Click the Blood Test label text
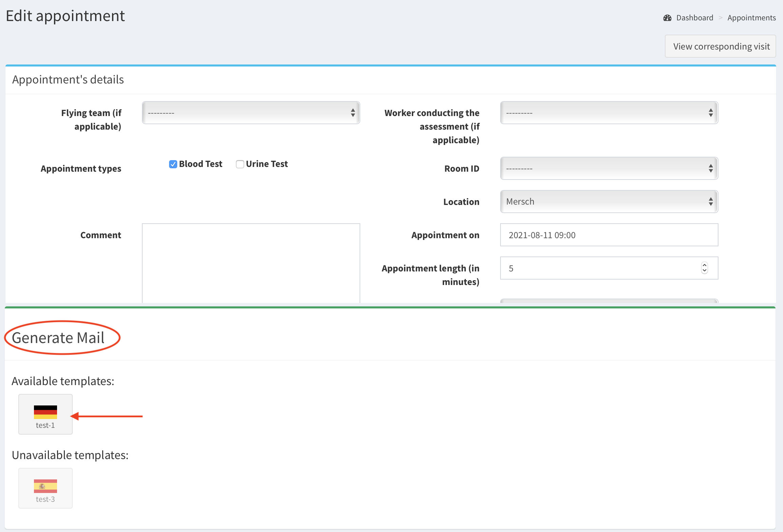 pyautogui.click(x=200, y=164)
